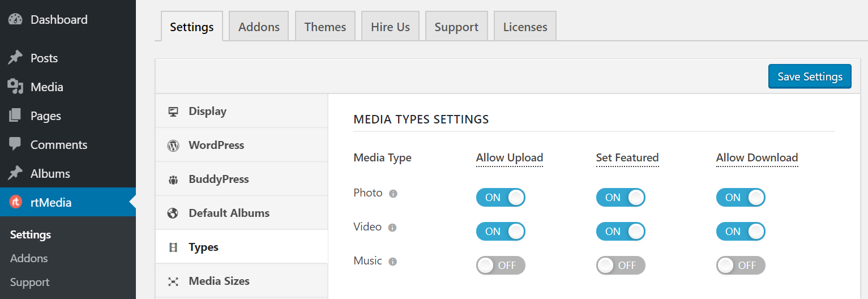
Task: Click the Albums pushpin icon
Action: (15, 173)
